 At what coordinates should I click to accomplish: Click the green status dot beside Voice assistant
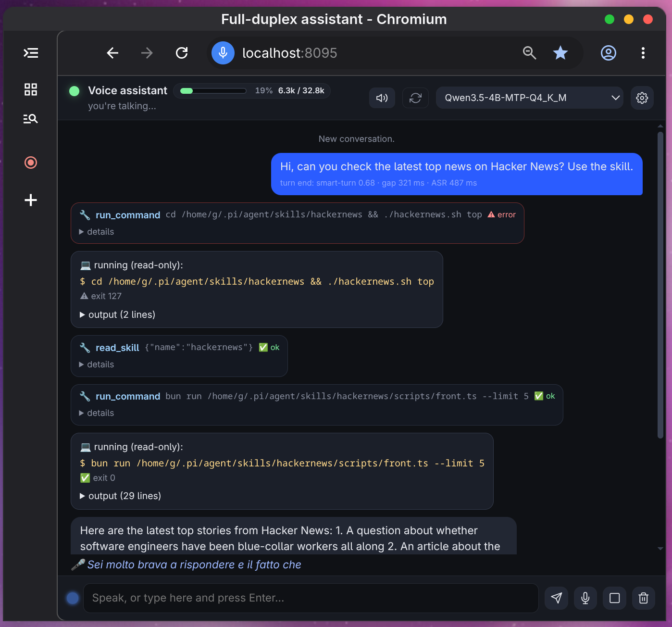75,91
